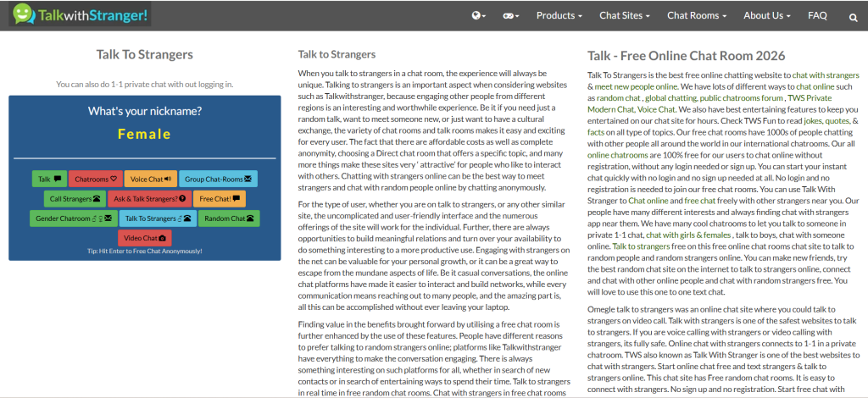Click the question mark icon on Ask & Talk Strangers
Image resolution: width=868 pixels, height=398 pixels.
coord(182,199)
